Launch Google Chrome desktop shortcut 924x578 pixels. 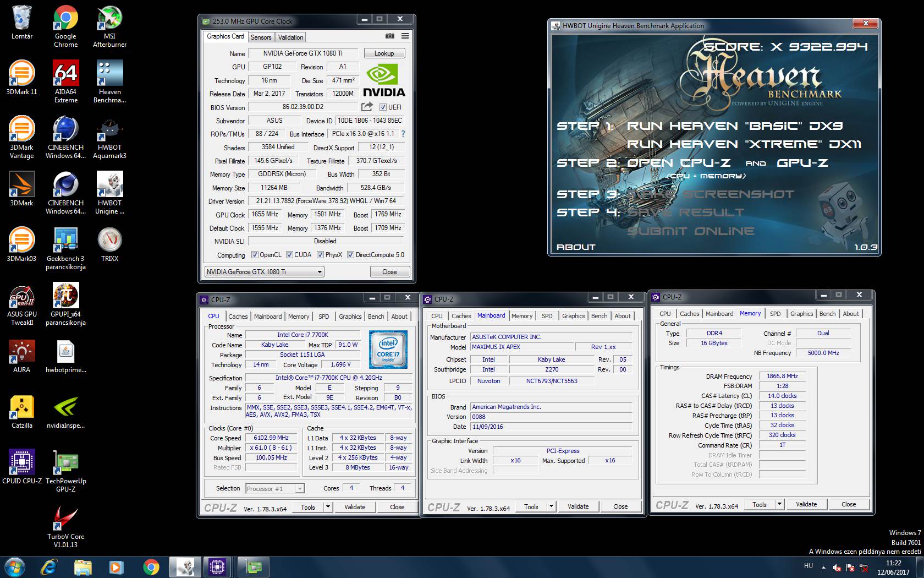pos(65,26)
